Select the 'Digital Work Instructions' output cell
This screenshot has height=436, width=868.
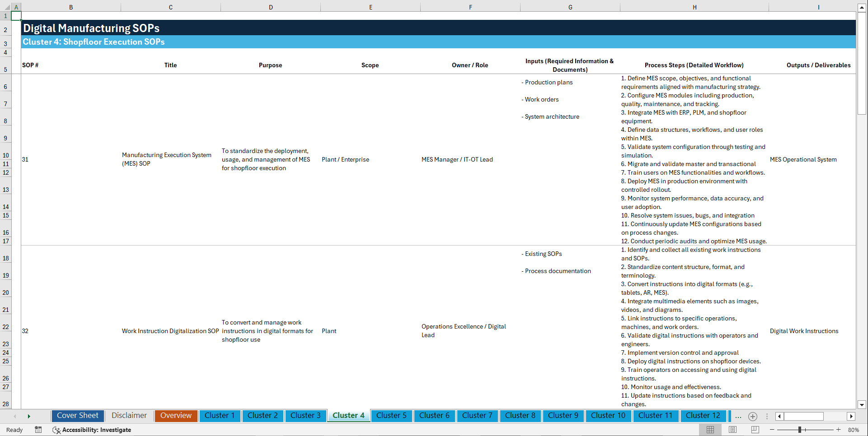(804, 331)
